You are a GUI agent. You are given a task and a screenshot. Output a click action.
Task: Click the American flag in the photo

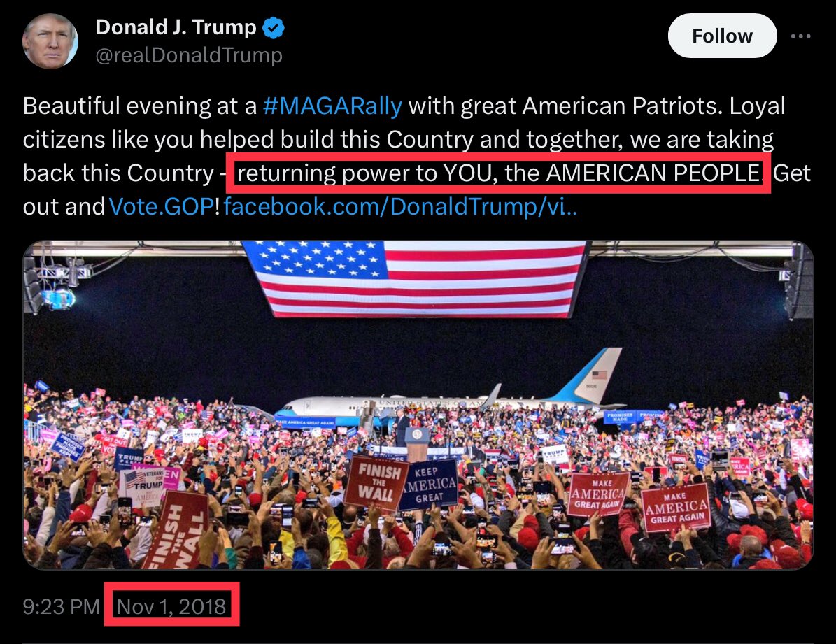[415, 278]
